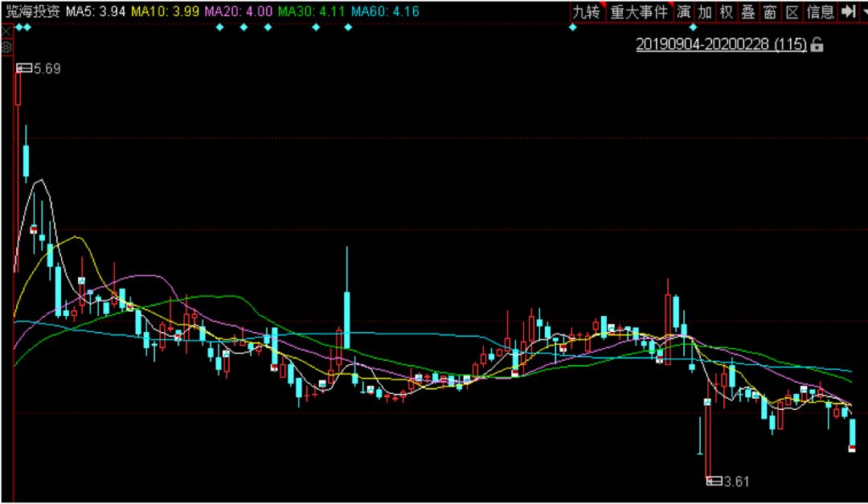Select the 权 adjustment button

[727, 11]
